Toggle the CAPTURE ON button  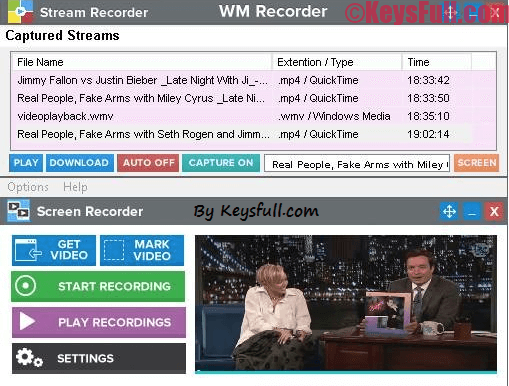(221, 163)
